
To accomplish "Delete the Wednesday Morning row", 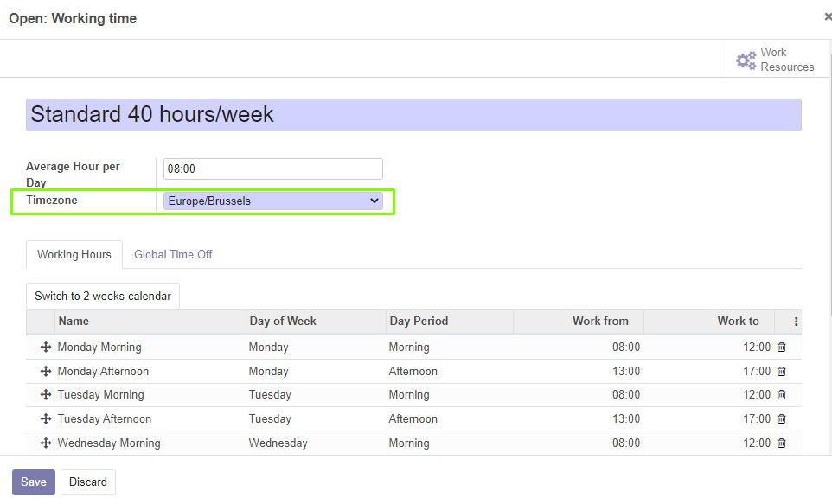I will (x=781, y=443).
